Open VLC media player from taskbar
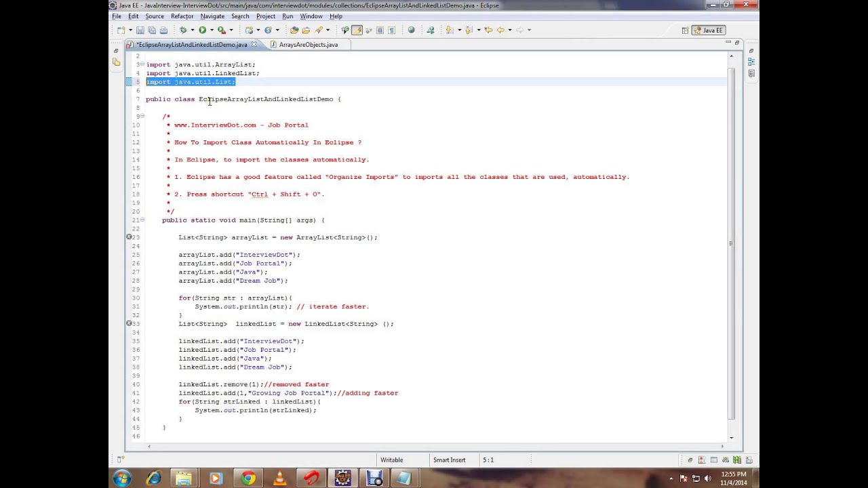Screen dimensions: 868x488 coord(279,479)
